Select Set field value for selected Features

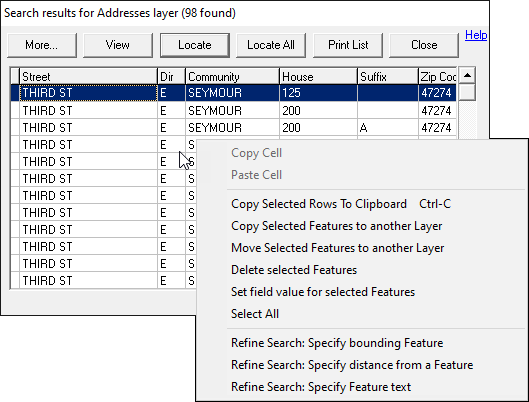pos(323,292)
